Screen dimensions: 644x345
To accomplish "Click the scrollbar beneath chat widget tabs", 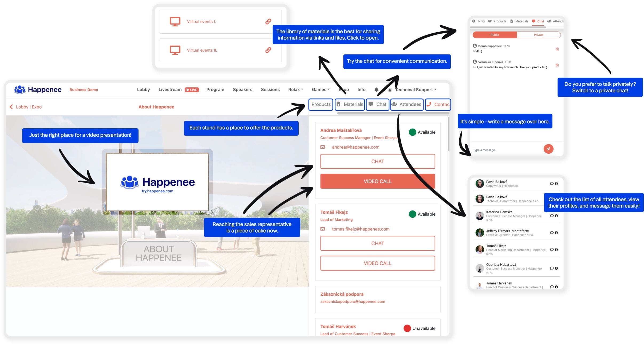I will point(508,27).
